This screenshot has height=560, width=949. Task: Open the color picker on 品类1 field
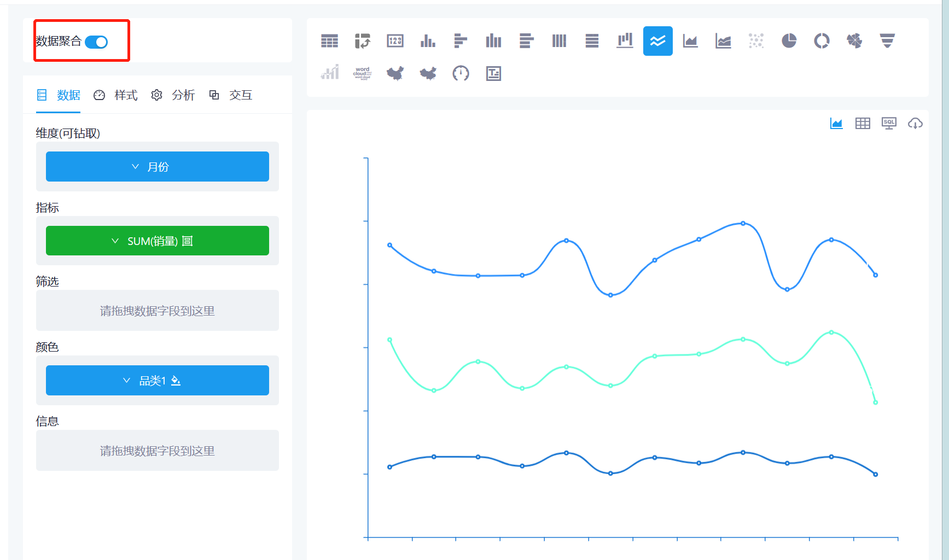coord(176,381)
